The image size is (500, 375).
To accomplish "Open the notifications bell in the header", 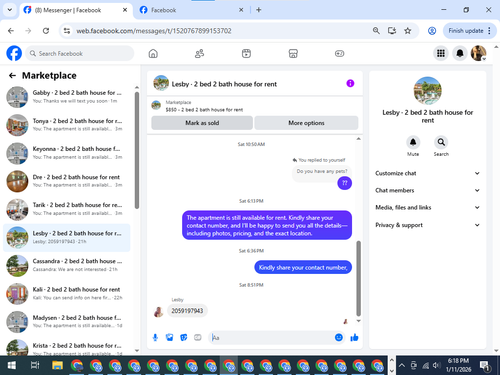I will tap(460, 53).
